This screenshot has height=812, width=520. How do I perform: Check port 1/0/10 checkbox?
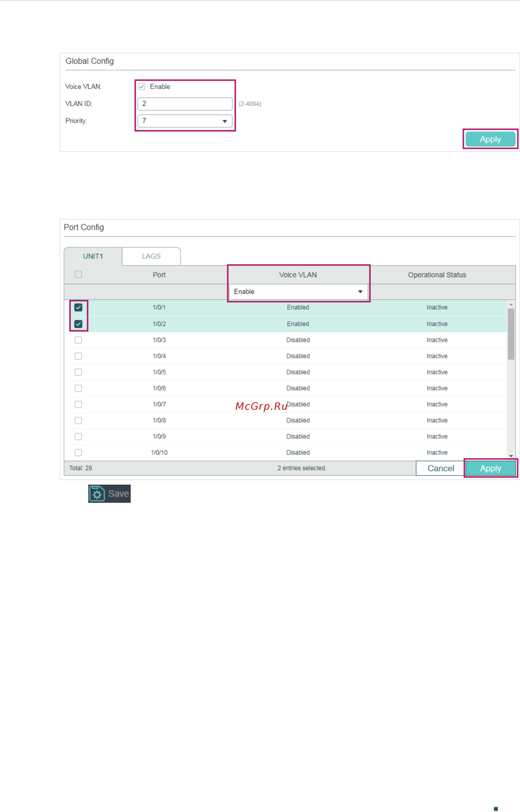click(x=78, y=453)
